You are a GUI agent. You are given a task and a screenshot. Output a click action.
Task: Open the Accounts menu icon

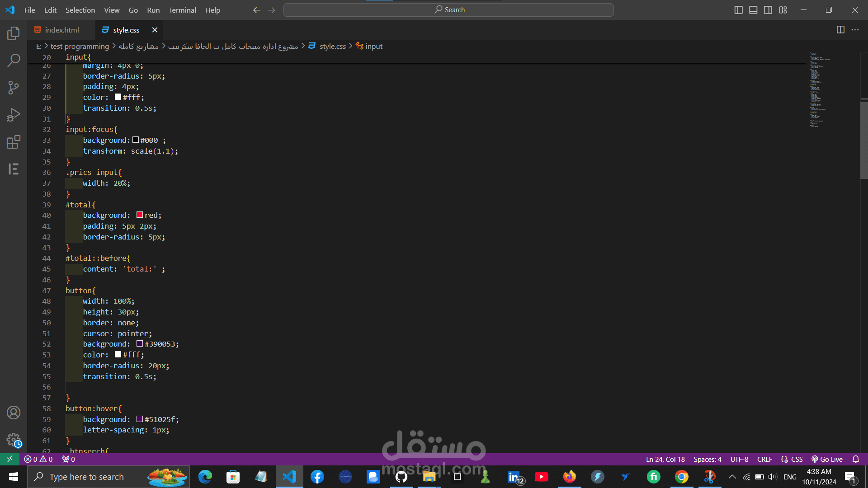14,413
